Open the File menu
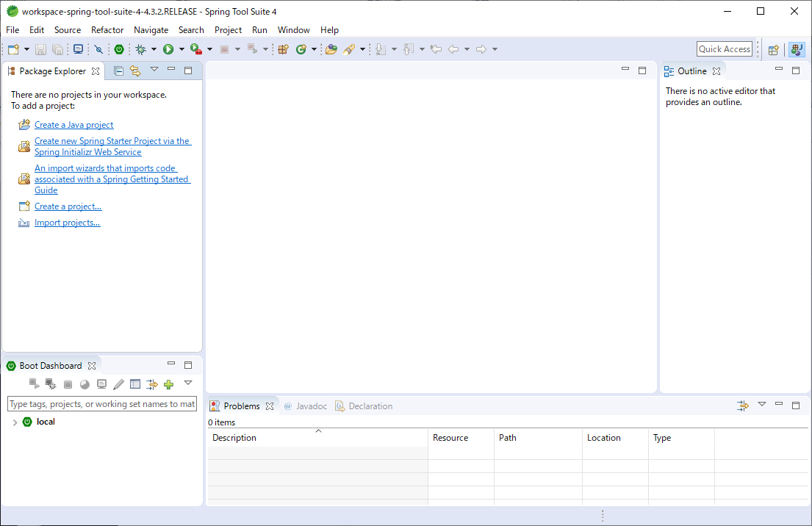 pyautogui.click(x=12, y=30)
